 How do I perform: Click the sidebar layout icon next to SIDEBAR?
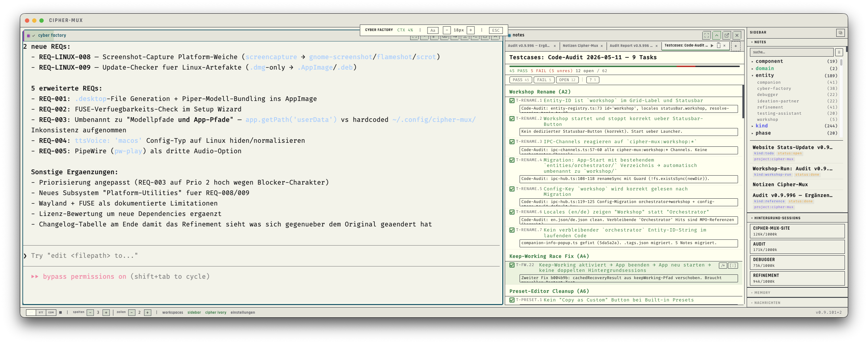[841, 33]
